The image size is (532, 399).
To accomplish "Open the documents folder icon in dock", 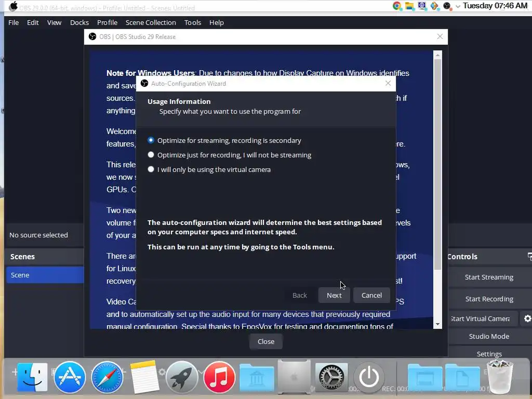I will pos(462,378).
